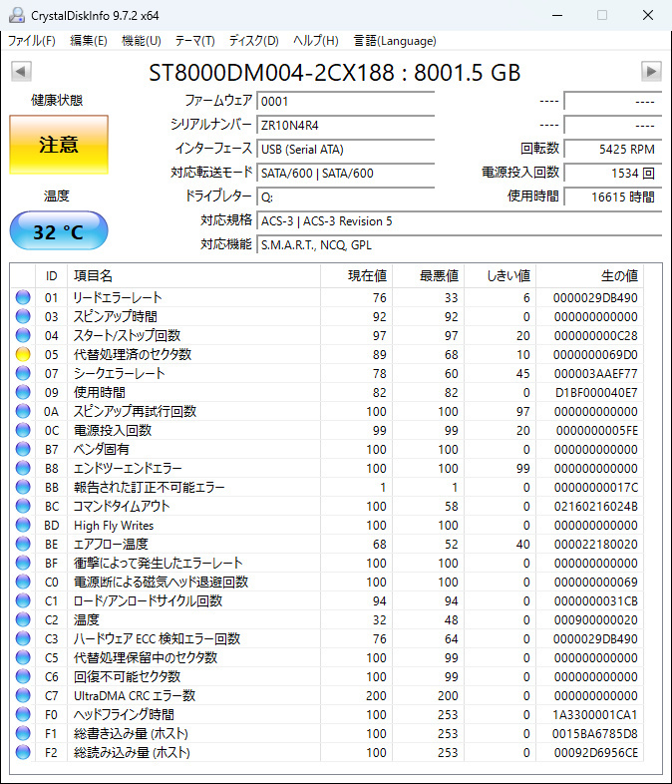The image size is (672, 784).
Task: Click yellow caution circle for 05 代替処理済のセクタ数
Action: tap(23, 354)
